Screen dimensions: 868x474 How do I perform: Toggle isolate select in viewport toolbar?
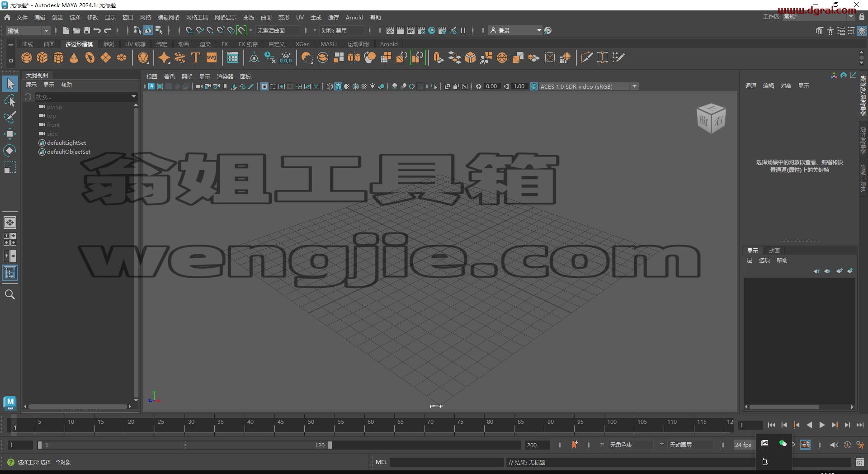pyautogui.click(x=434, y=86)
